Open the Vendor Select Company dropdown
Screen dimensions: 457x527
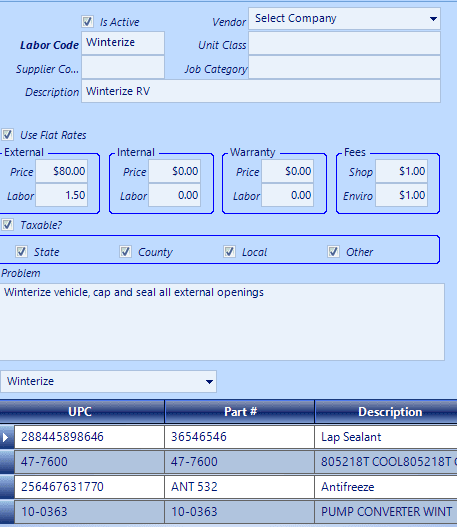pyautogui.click(x=344, y=19)
